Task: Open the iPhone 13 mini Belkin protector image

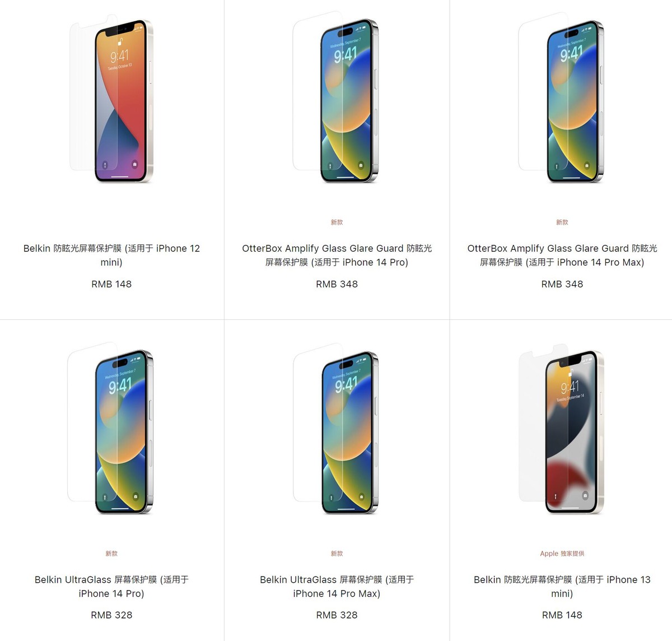Action: [562, 430]
